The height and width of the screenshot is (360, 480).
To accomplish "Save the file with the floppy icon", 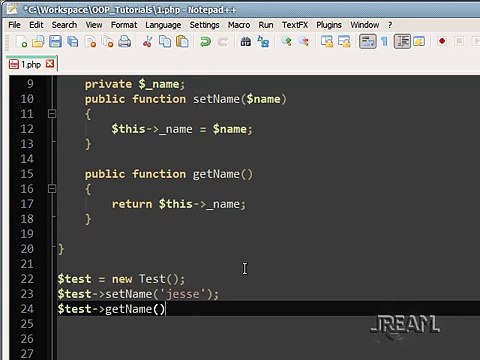I will pyautogui.click(x=55, y=42).
